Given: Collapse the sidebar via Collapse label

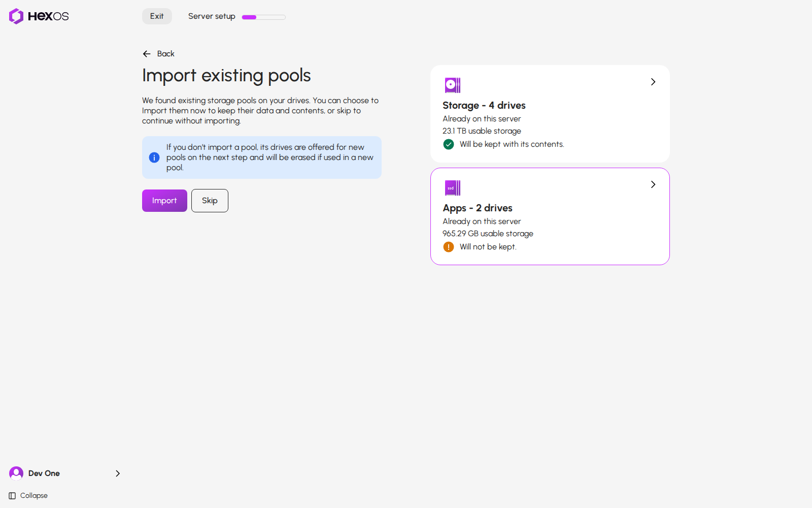Looking at the screenshot, I should click(x=34, y=496).
